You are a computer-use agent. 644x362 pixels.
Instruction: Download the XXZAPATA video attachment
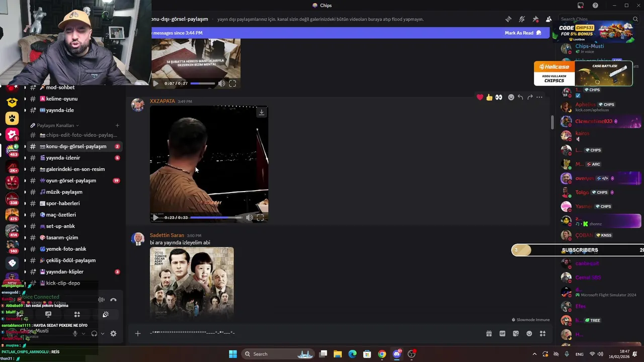(261, 113)
